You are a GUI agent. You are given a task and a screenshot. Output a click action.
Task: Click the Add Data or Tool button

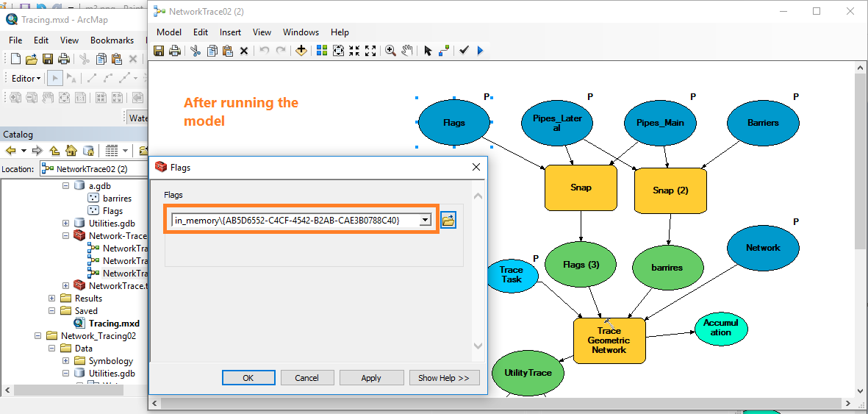[x=301, y=51]
